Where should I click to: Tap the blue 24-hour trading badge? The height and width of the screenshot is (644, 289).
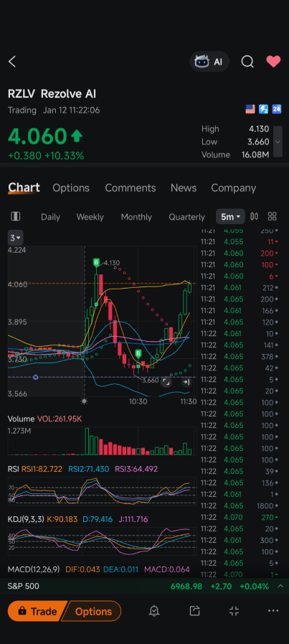pyautogui.click(x=276, y=109)
